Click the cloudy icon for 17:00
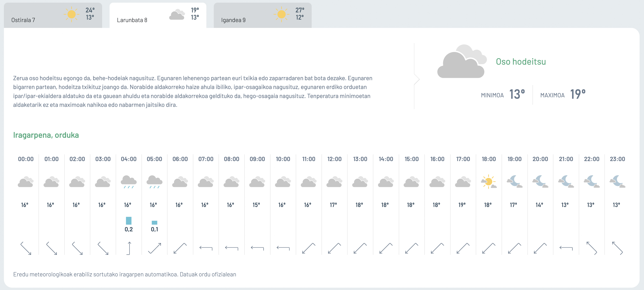 click(463, 182)
